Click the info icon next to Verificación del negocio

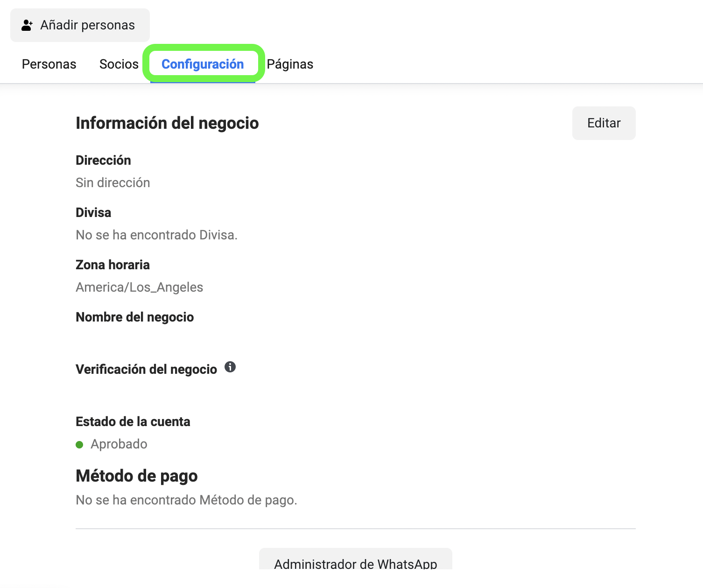coord(230,367)
